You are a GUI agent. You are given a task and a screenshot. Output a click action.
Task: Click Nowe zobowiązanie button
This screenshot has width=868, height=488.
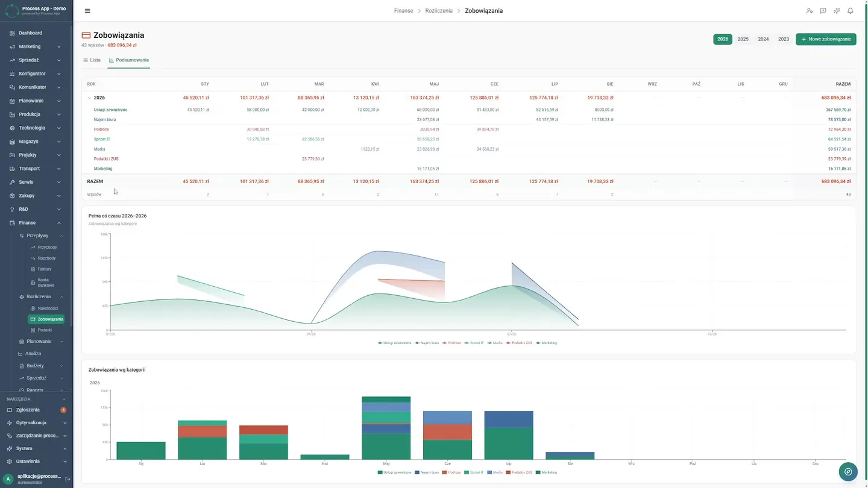click(x=826, y=39)
